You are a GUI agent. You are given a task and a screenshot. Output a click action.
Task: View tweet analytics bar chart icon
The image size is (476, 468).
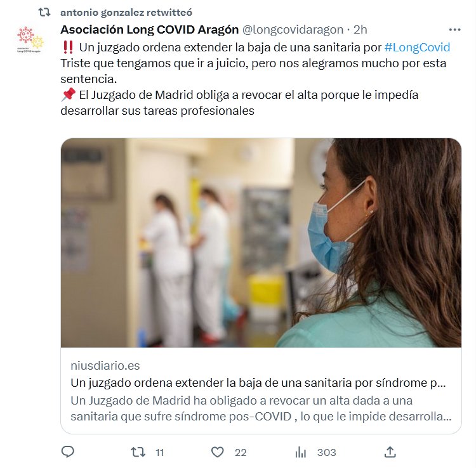pos(301,452)
